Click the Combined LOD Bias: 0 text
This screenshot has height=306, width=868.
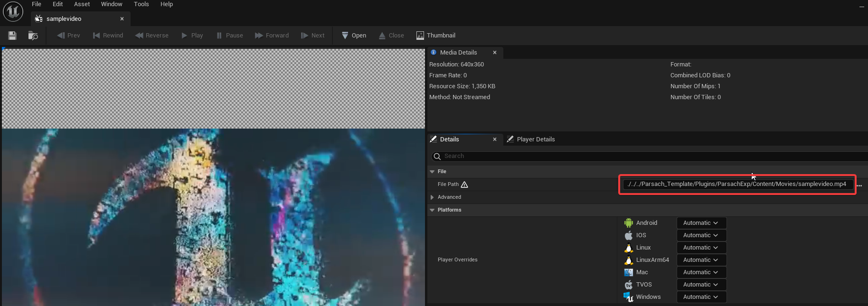coord(700,75)
